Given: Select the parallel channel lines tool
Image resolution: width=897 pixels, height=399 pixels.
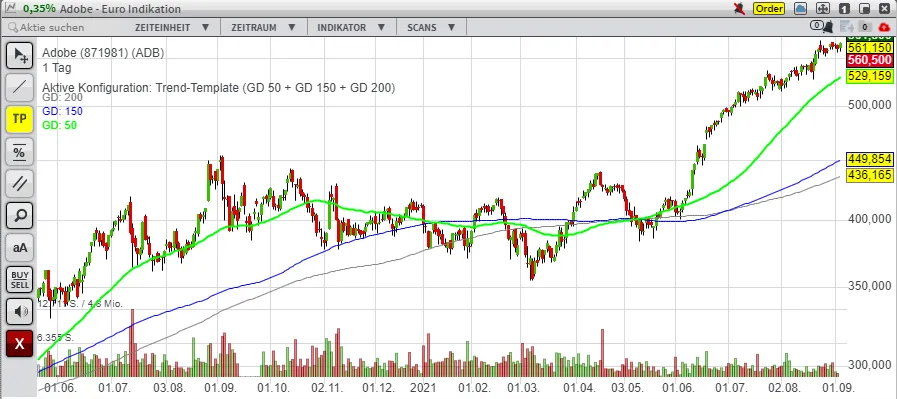Looking at the screenshot, I should [19, 183].
